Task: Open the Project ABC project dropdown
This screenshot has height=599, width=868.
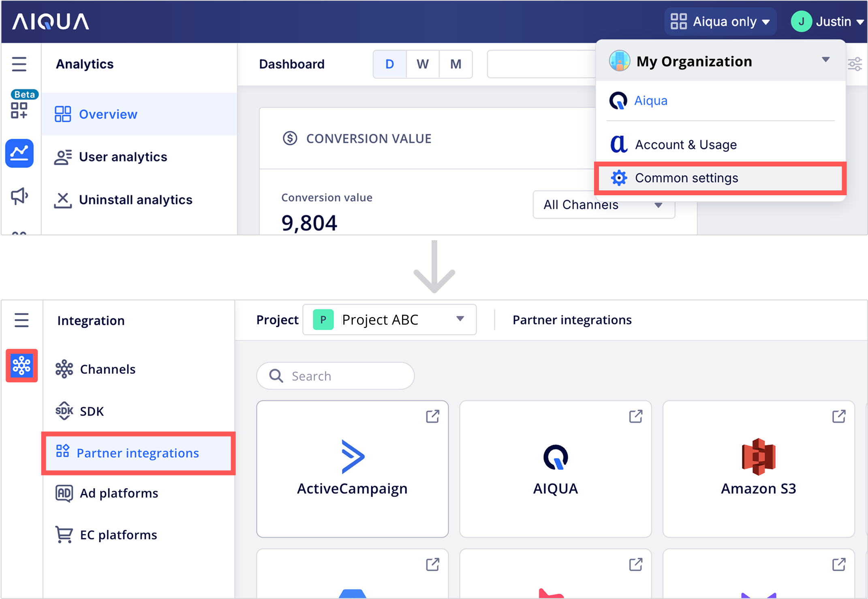Action: (389, 320)
